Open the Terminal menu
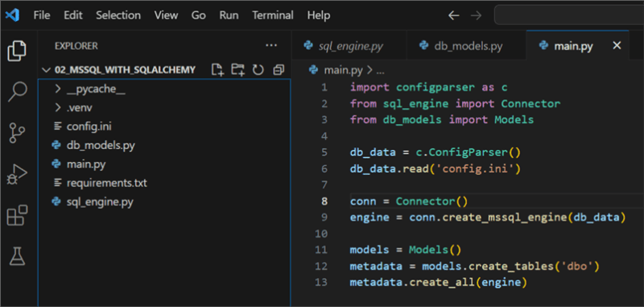Viewport: 644px width, 307px height. (273, 15)
